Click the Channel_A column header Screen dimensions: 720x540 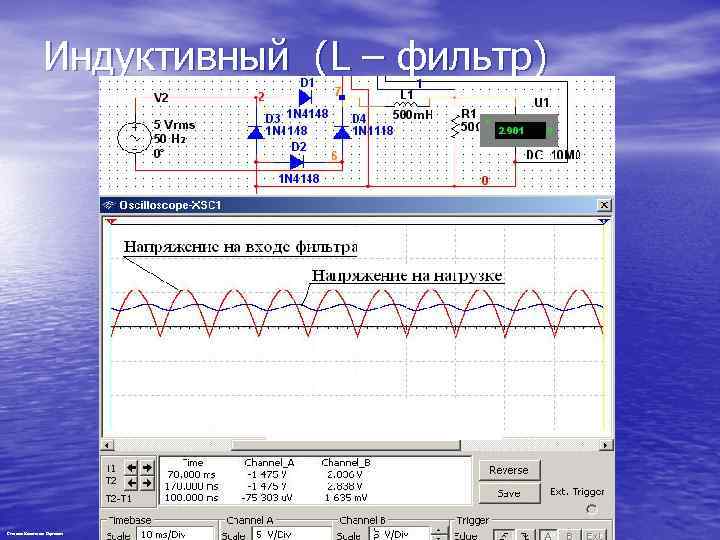point(269,462)
